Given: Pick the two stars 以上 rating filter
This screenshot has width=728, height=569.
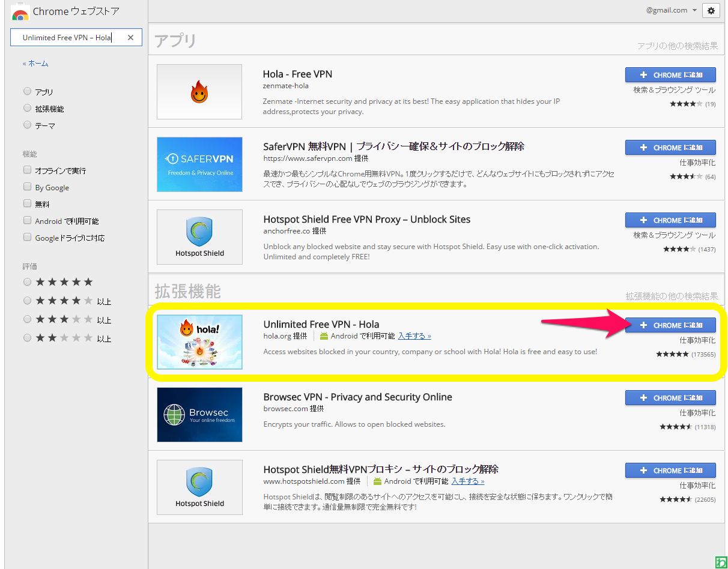Looking at the screenshot, I should click(x=27, y=338).
